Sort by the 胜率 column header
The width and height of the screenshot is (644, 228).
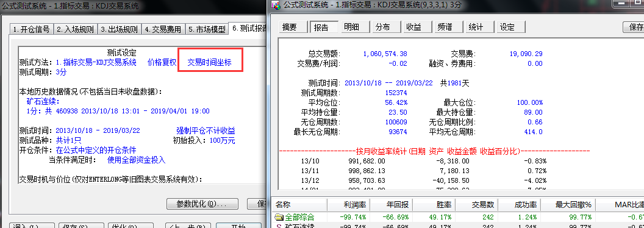[434, 205]
